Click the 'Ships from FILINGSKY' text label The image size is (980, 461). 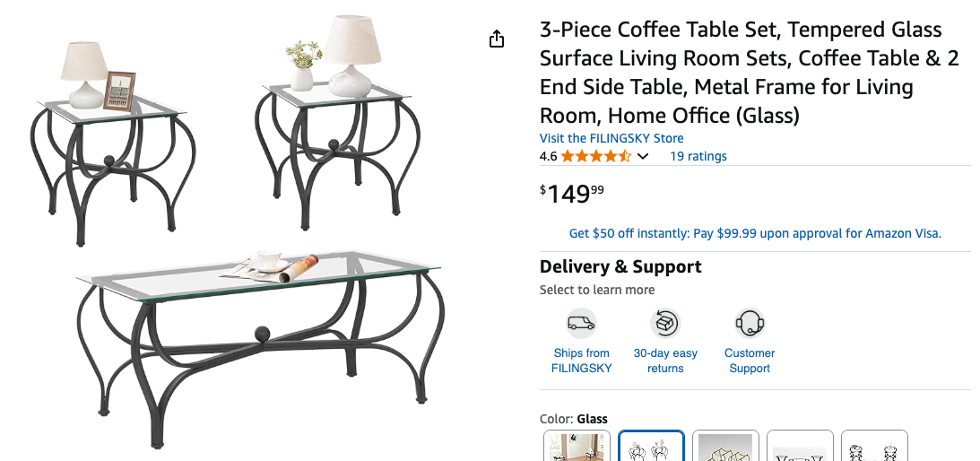(x=581, y=361)
